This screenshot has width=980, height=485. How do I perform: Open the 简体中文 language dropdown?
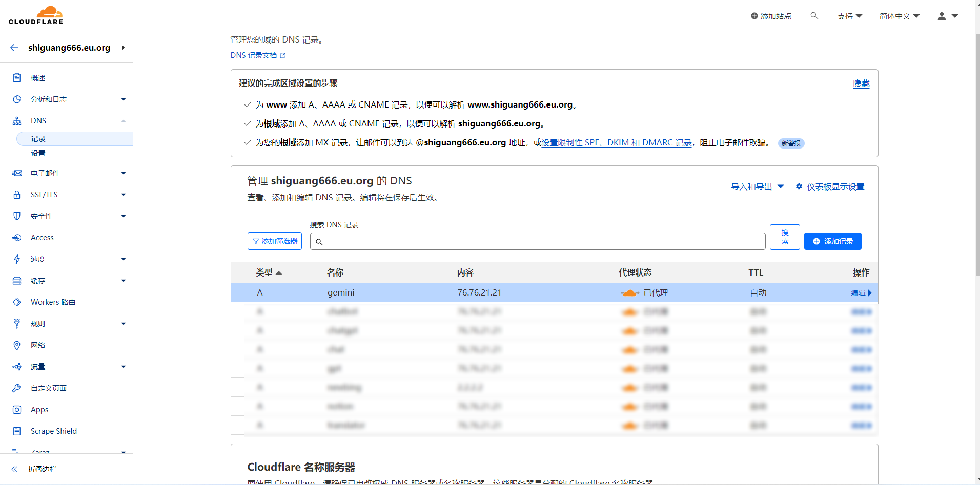900,16
